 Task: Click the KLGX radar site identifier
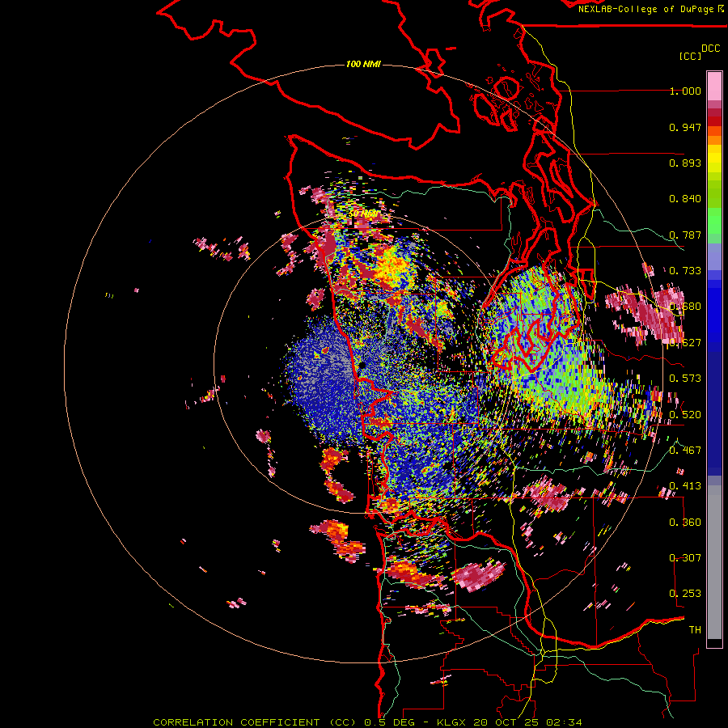[453, 722]
